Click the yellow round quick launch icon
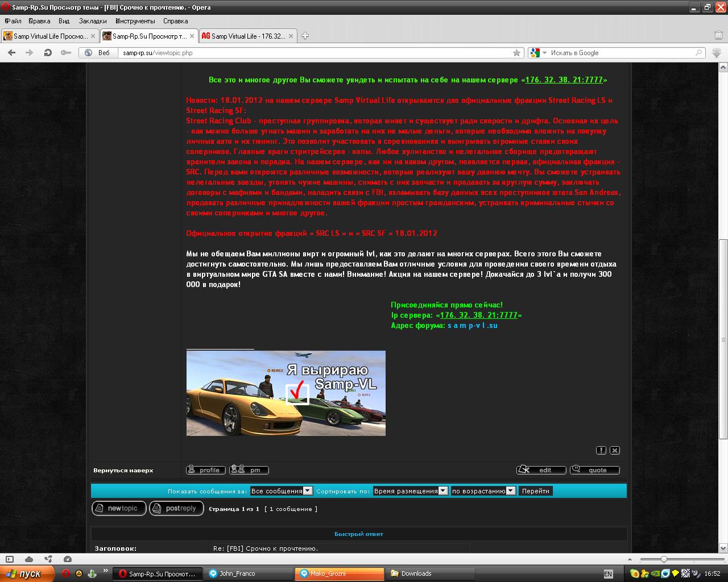 pos(78,573)
